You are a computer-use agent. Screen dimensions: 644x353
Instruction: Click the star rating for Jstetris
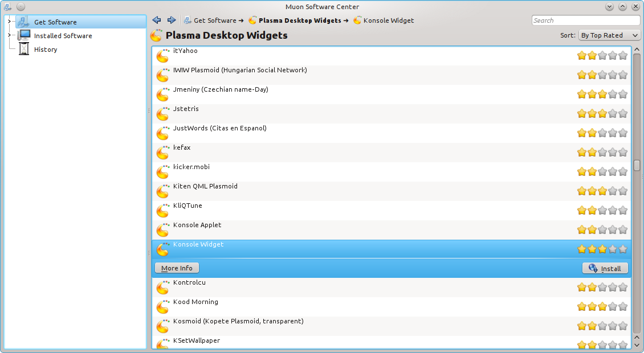(602, 113)
